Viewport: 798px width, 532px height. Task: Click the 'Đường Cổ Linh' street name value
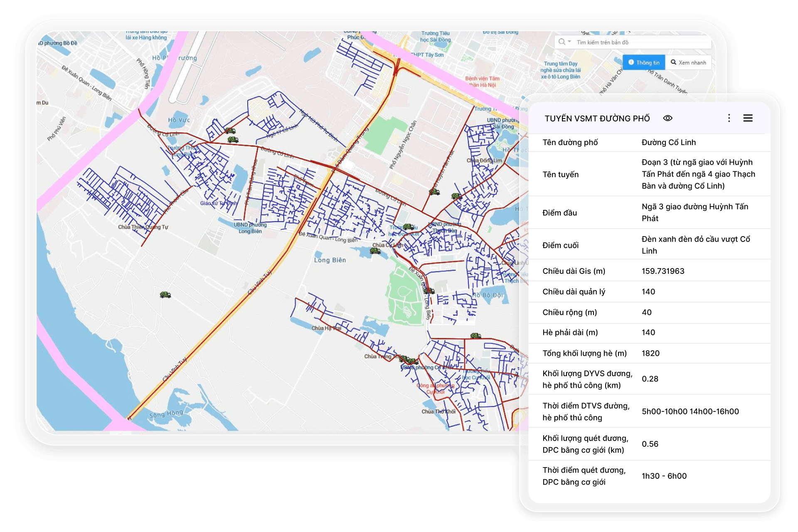668,143
